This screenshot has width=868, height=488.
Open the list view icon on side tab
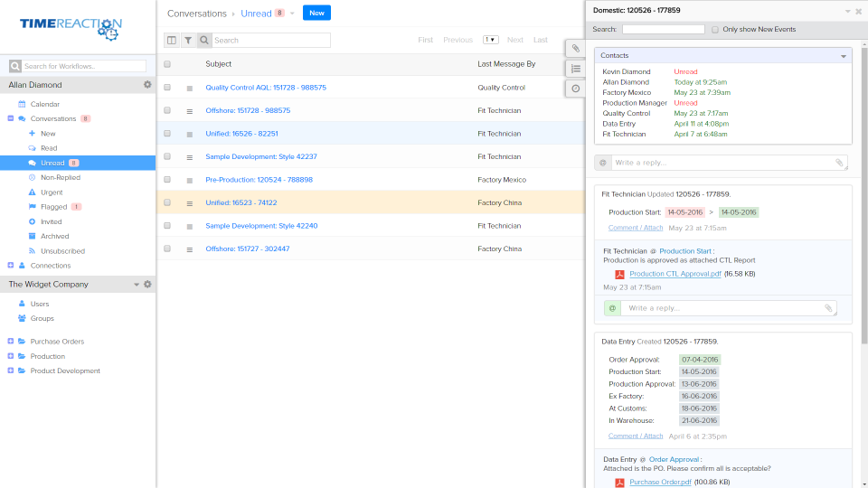point(576,68)
